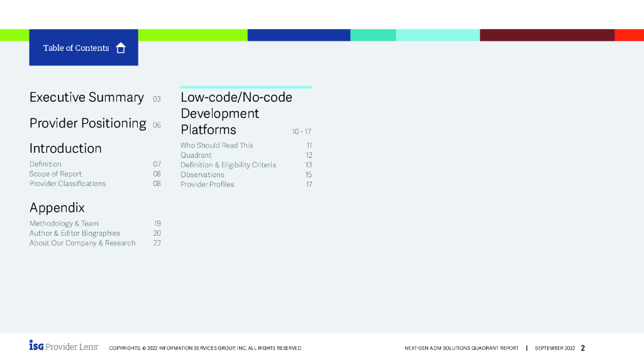Jump to Who Should Read This
The image size is (644, 362).
(x=216, y=145)
